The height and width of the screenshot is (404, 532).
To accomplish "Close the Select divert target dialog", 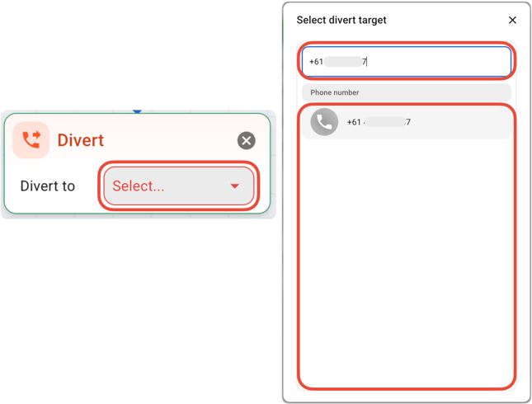I will (512, 21).
